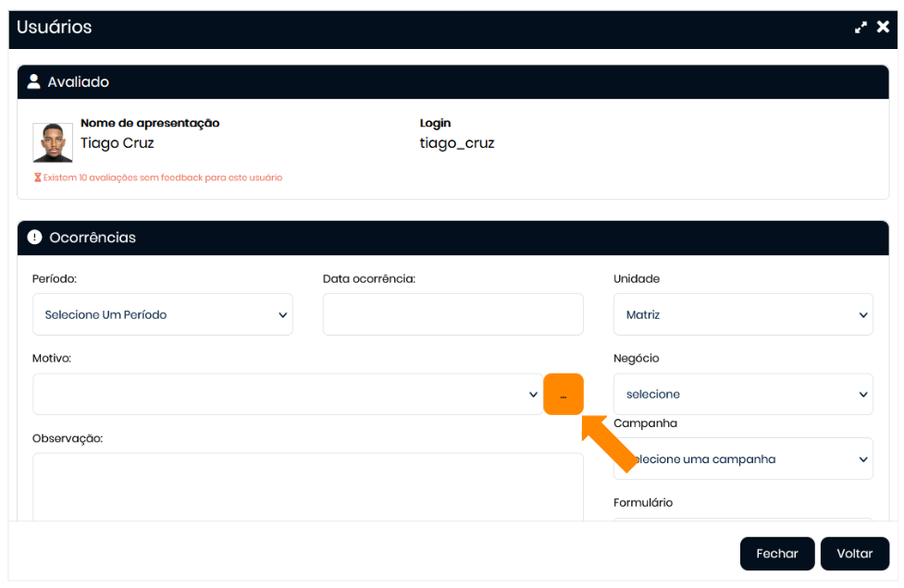Expand the Usuários dialog to fullscreen
The width and height of the screenshot is (904, 588).
pyautogui.click(x=861, y=28)
